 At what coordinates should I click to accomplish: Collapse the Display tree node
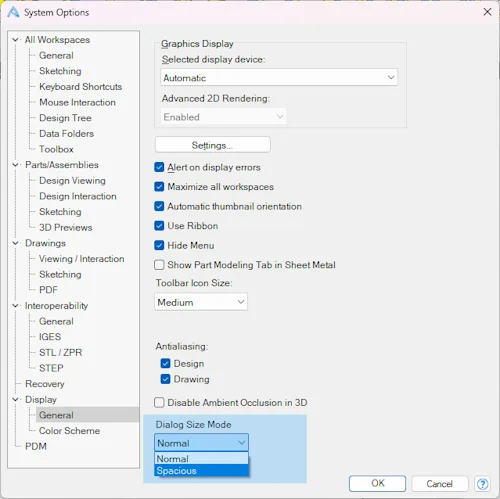point(15,399)
